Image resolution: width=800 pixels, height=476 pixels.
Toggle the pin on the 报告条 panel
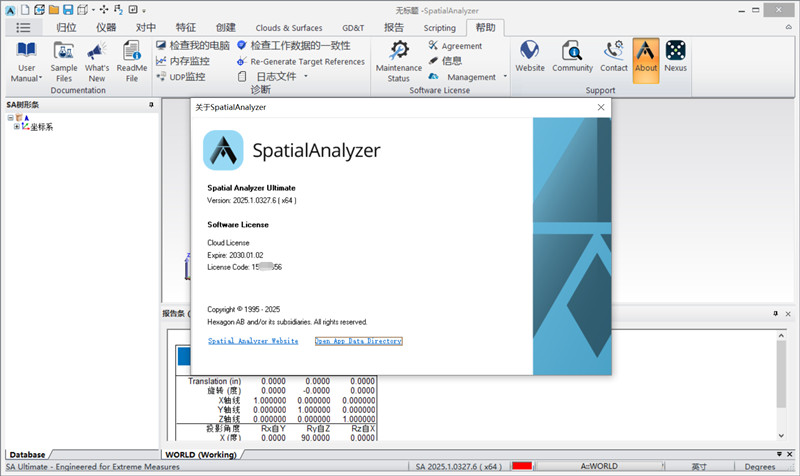coord(776,313)
